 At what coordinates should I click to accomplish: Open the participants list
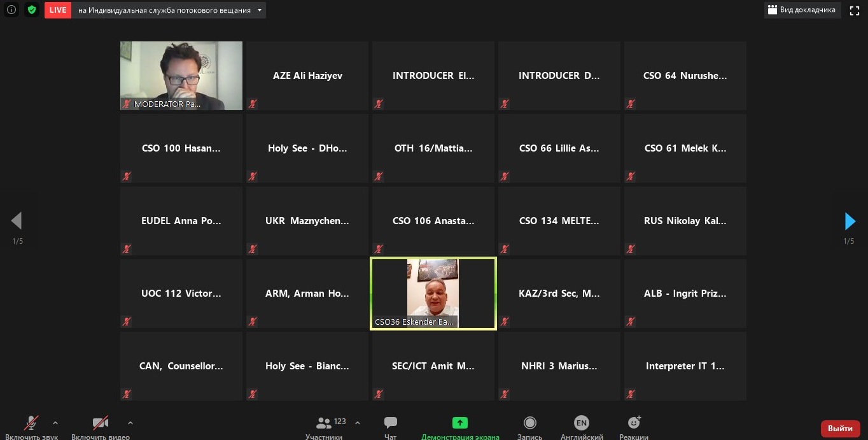[x=325, y=426]
